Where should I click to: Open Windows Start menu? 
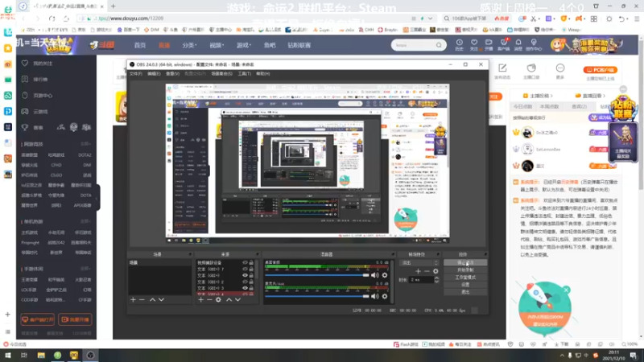click(8, 355)
